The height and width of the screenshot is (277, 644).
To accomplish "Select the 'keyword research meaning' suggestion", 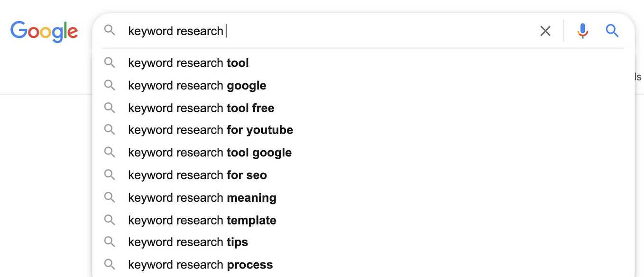I will click(x=202, y=197).
